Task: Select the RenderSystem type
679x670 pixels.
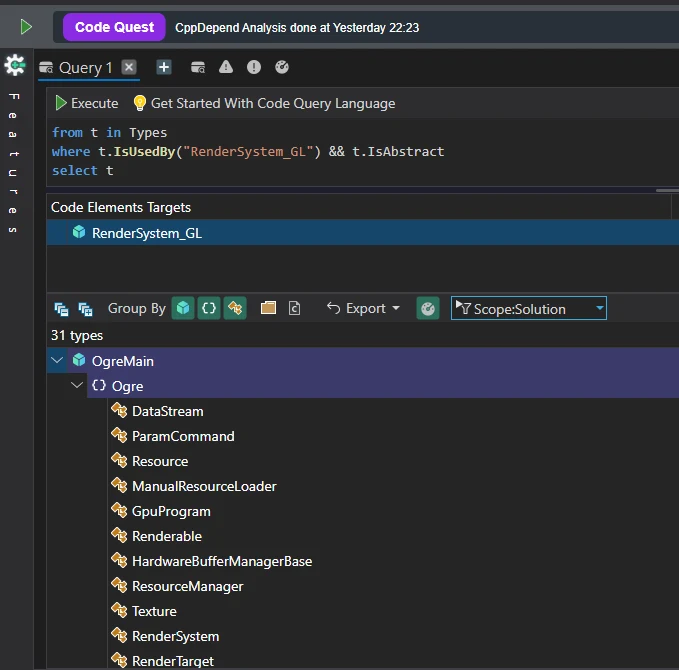Action: pyautogui.click(x=175, y=636)
